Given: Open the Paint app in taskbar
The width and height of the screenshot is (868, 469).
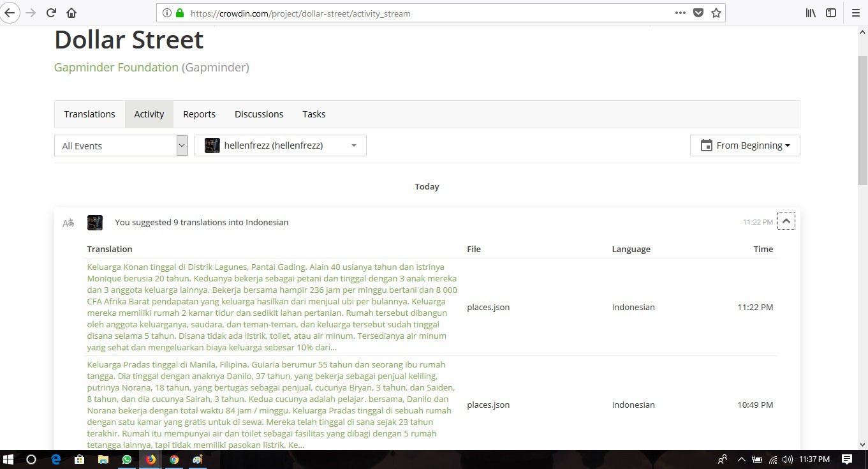Looking at the screenshot, I should [x=198, y=459].
